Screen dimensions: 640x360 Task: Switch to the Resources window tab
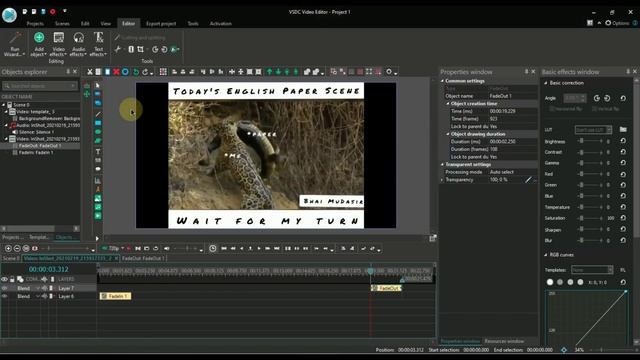[x=504, y=341]
